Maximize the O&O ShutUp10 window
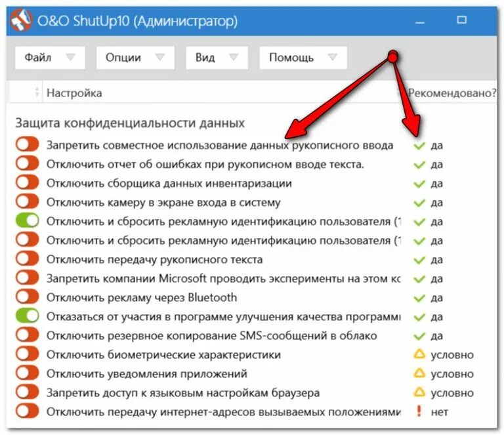Image resolution: width=504 pixels, height=435 pixels. [x=461, y=20]
